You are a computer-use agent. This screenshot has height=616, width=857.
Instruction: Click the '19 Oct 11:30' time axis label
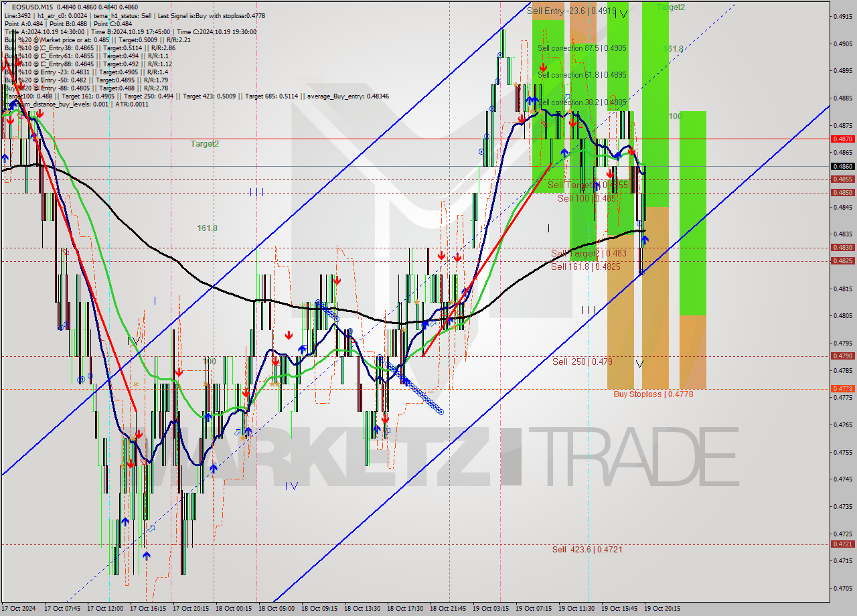pyautogui.click(x=576, y=609)
